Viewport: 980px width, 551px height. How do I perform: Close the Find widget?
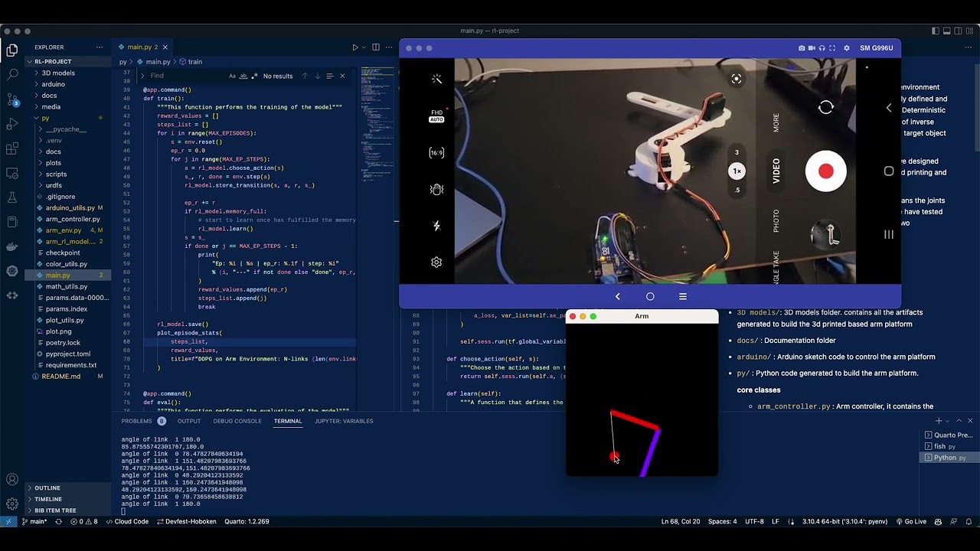342,76
